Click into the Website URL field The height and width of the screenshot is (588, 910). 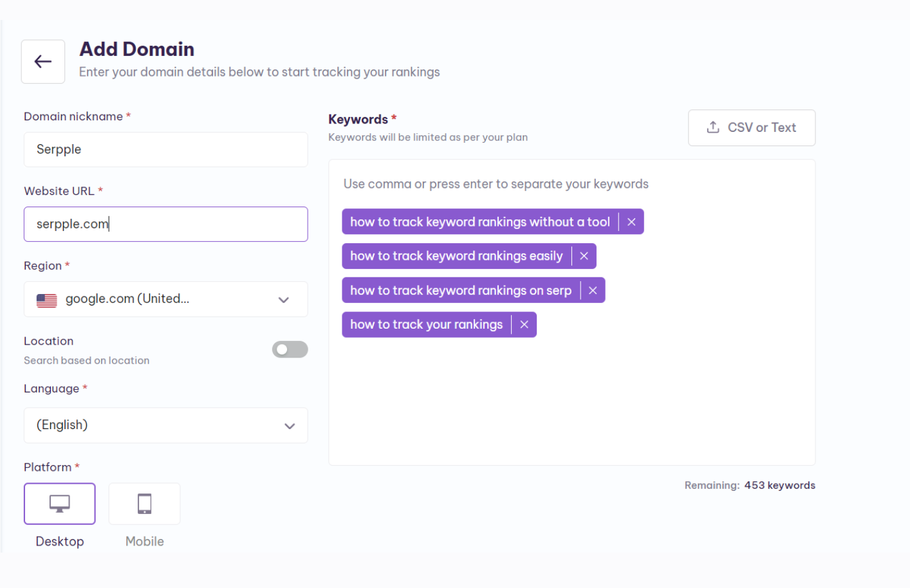[x=165, y=225]
